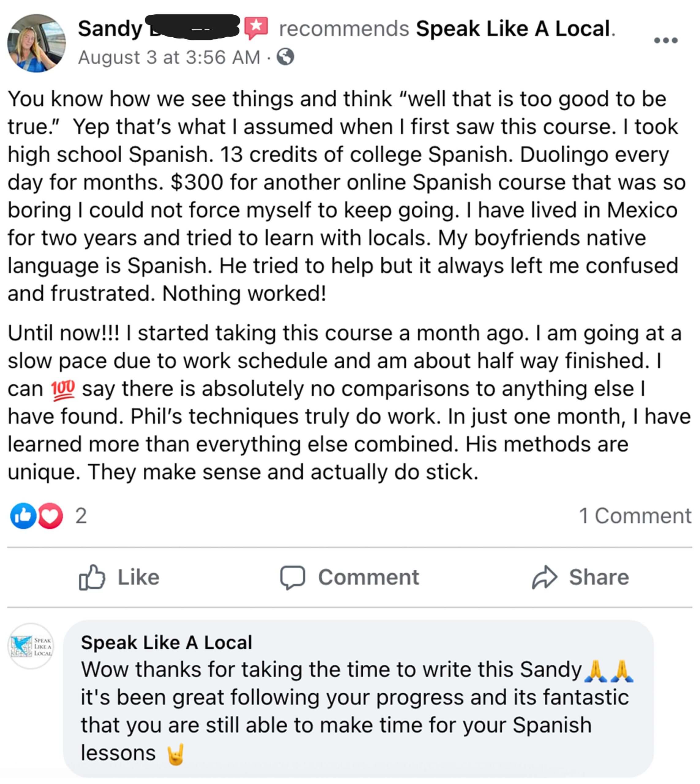Viewport: 700px width, 784px height.
Task: Click the red recommendation star badge
Action: [256, 27]
